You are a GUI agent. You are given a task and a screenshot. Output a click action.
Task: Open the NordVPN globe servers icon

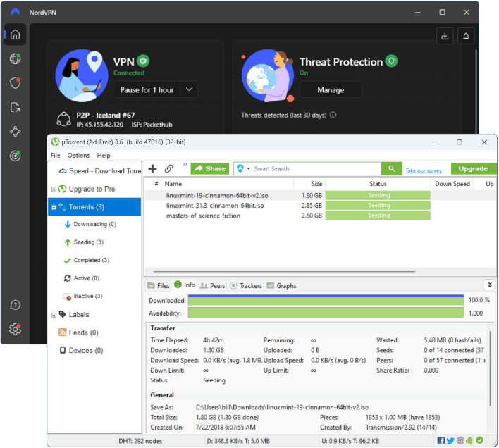tap(15, 58)
